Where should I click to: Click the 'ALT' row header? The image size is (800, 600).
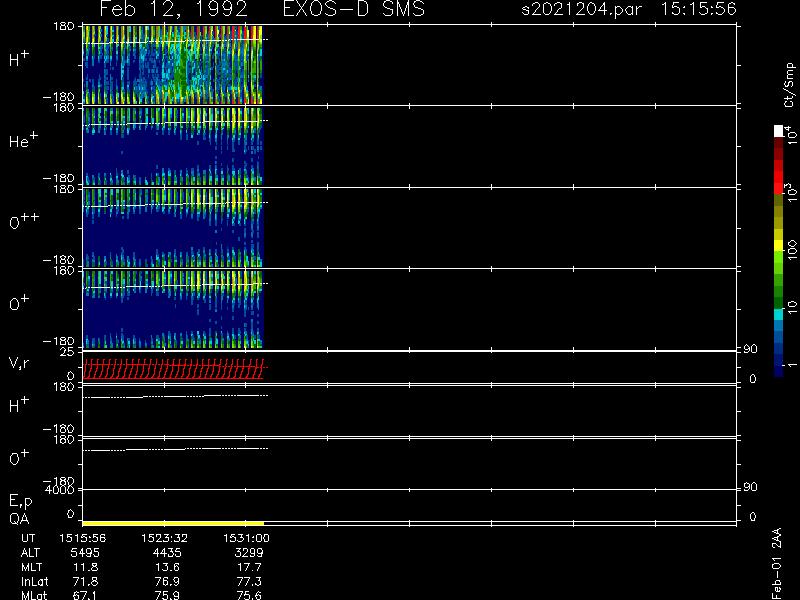coord(30,553)
